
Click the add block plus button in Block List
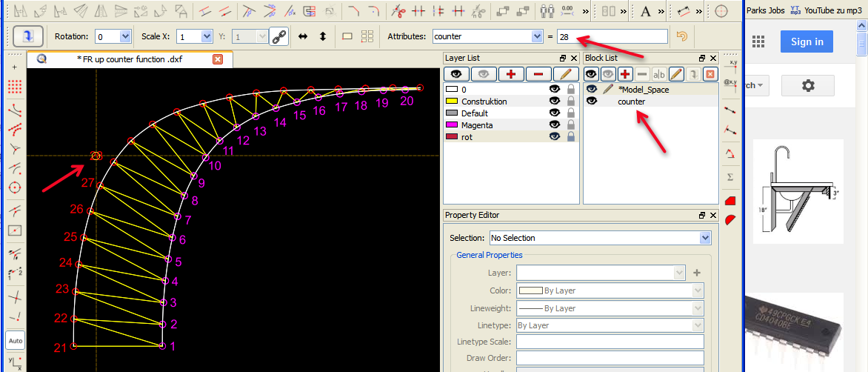pyautogui.click(x=625, y=74)
